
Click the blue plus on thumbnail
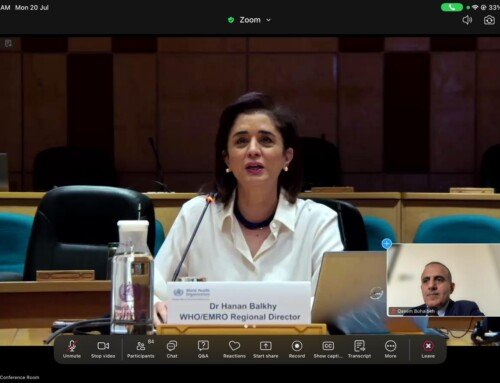pos(387,244)
